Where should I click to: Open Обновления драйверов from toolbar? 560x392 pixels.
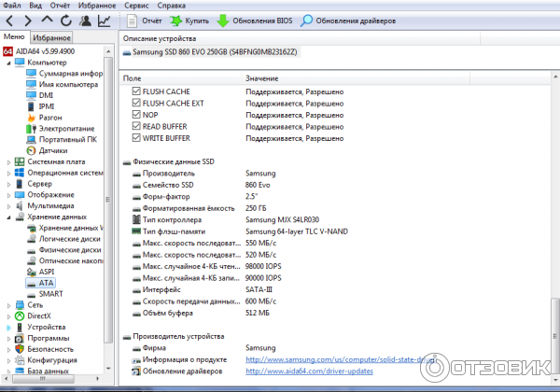coord(348,21)
